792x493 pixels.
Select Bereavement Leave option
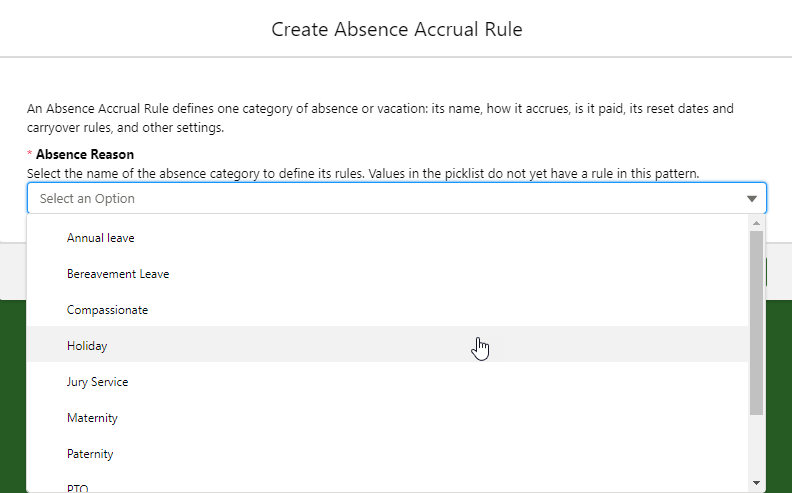(118, 274)
